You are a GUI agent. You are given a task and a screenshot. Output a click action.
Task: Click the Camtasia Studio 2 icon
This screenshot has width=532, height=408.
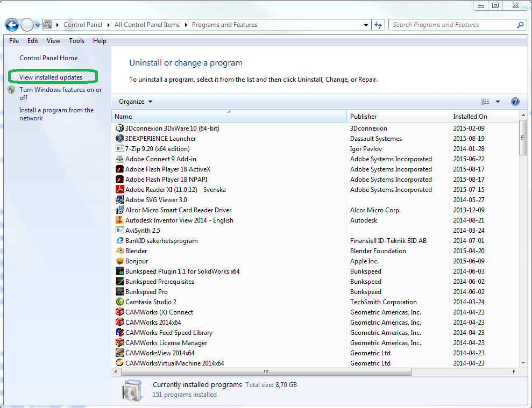[120, 302]
